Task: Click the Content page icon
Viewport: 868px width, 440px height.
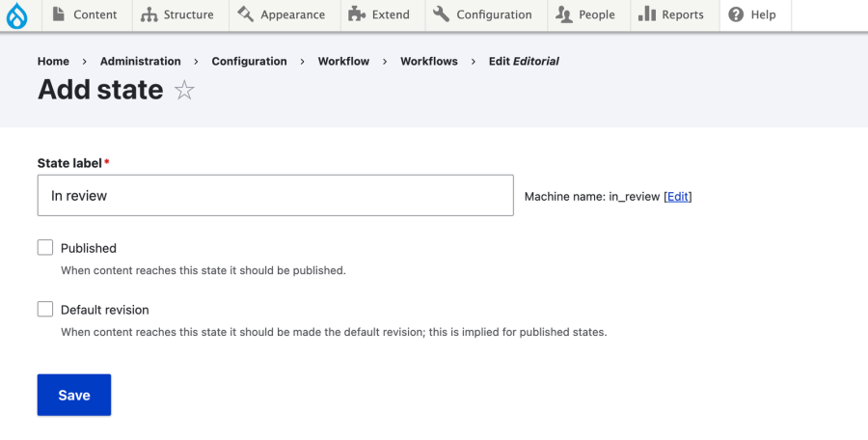Action: (x=59, y=14)
